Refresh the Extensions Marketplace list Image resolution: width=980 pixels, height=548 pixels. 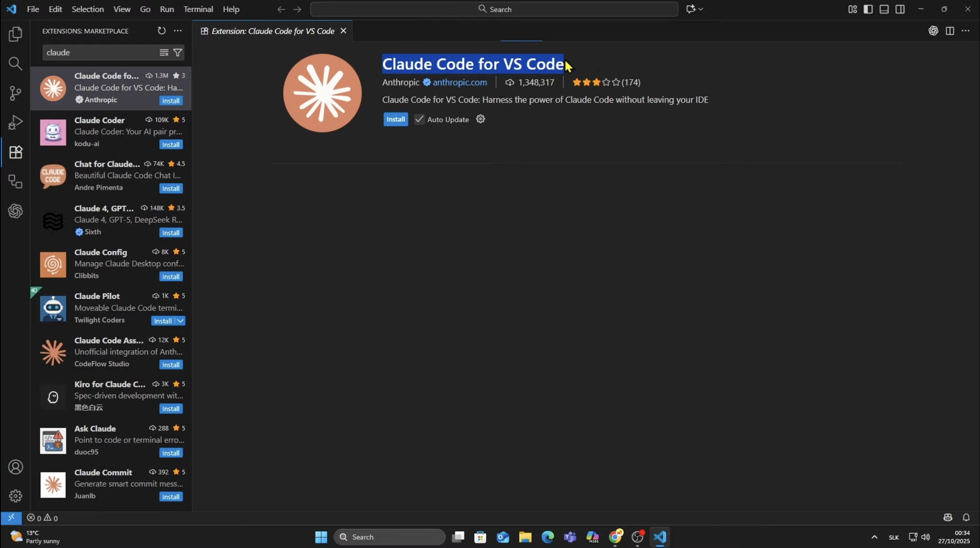pos(161,31)
